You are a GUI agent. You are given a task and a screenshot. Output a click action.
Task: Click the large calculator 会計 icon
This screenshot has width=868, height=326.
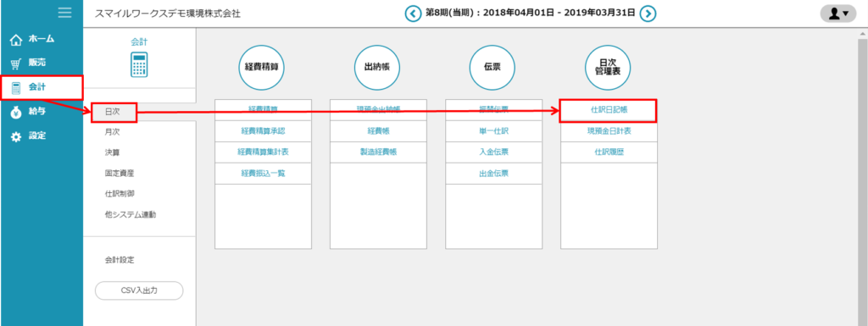click(x=140, y=64)
